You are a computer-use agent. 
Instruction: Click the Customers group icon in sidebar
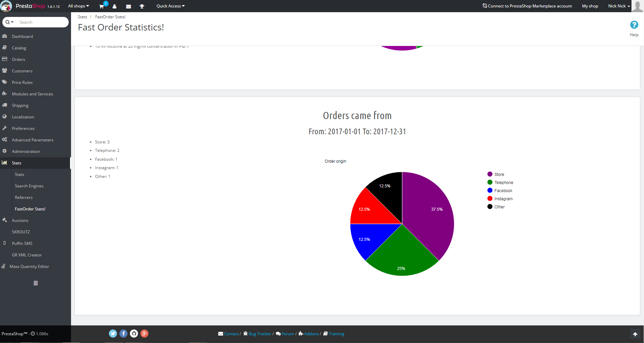coord(5,71)
